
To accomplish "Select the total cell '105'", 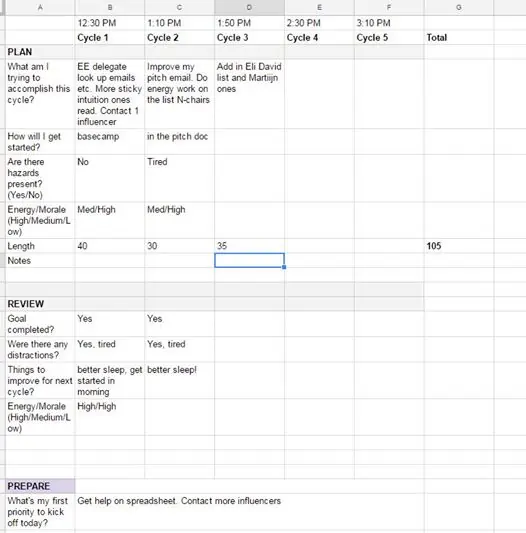I will [x=459, y=246].
